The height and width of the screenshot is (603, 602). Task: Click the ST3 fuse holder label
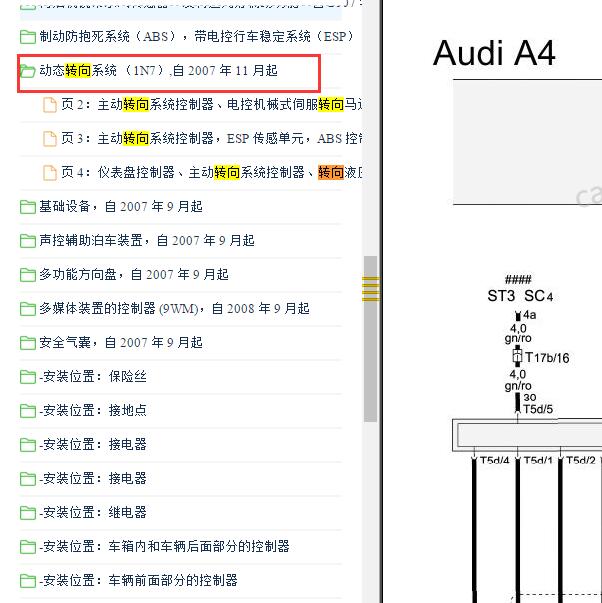click(x=501, y=296)
